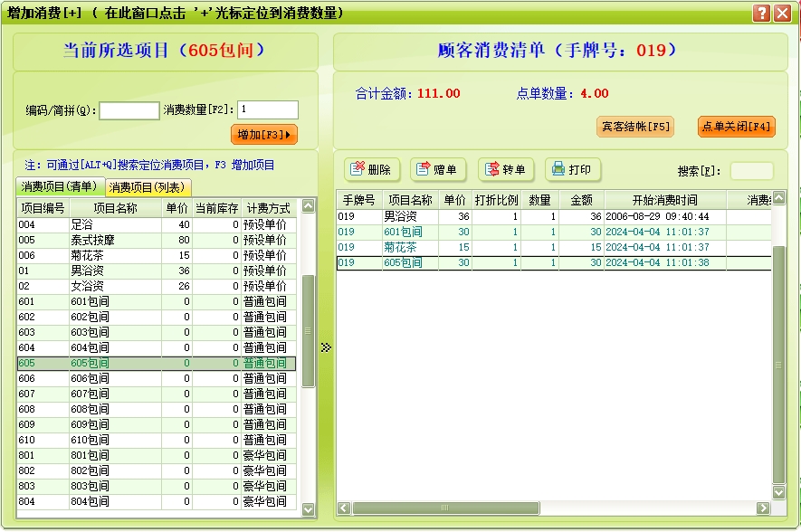Image resolution: width=801 pixels, height=532 pixels.
Task: Click horizontal scrollbar right arrow in order list
Action: (762, 508)
